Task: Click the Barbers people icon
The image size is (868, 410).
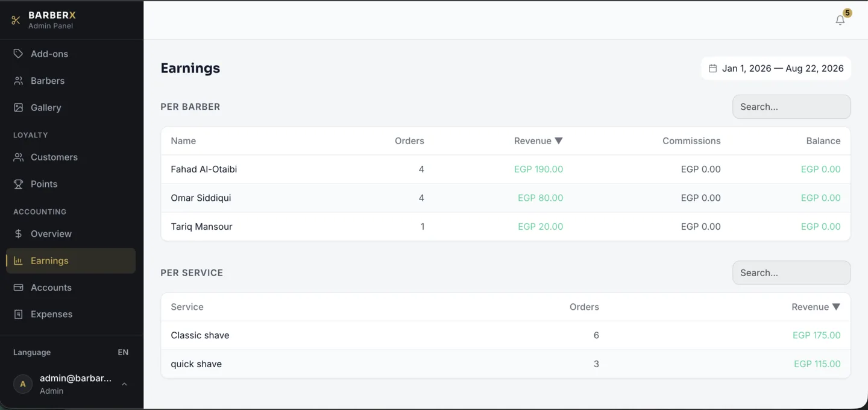Action: 18,81
